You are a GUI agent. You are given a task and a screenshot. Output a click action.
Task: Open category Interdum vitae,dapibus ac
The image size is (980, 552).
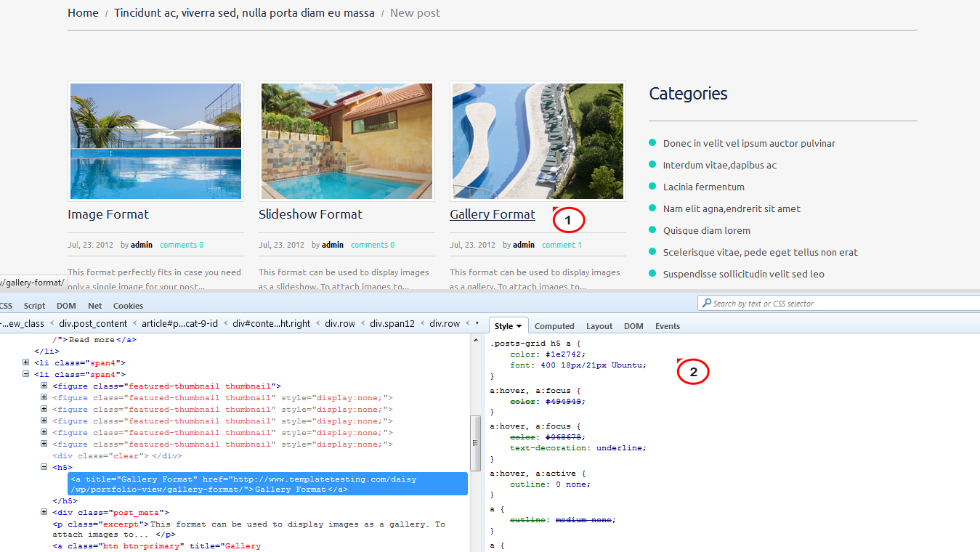point(720,165)
